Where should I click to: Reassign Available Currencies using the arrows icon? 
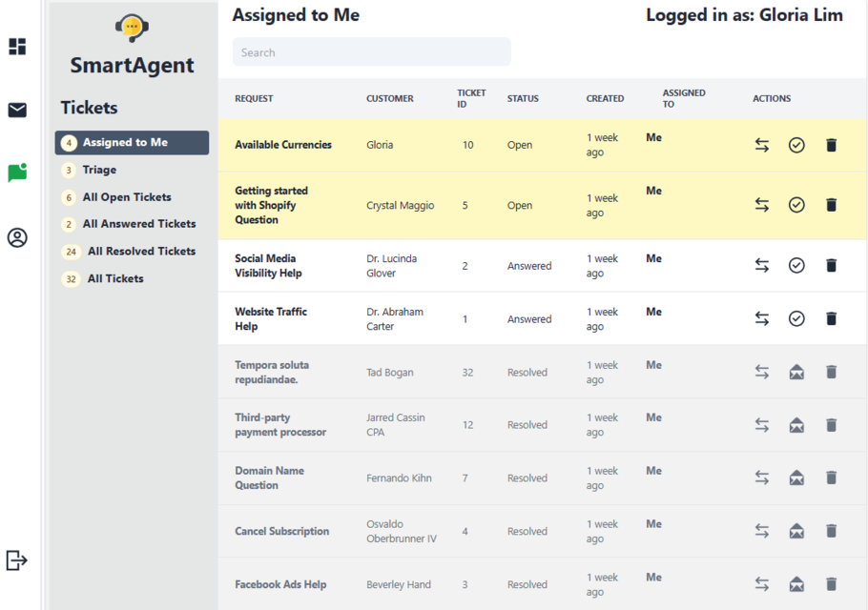point(761,144)
